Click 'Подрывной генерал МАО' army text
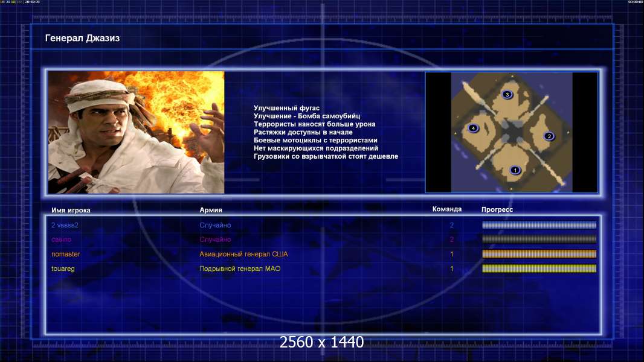 pyautogui.click(x=240, y=269)
